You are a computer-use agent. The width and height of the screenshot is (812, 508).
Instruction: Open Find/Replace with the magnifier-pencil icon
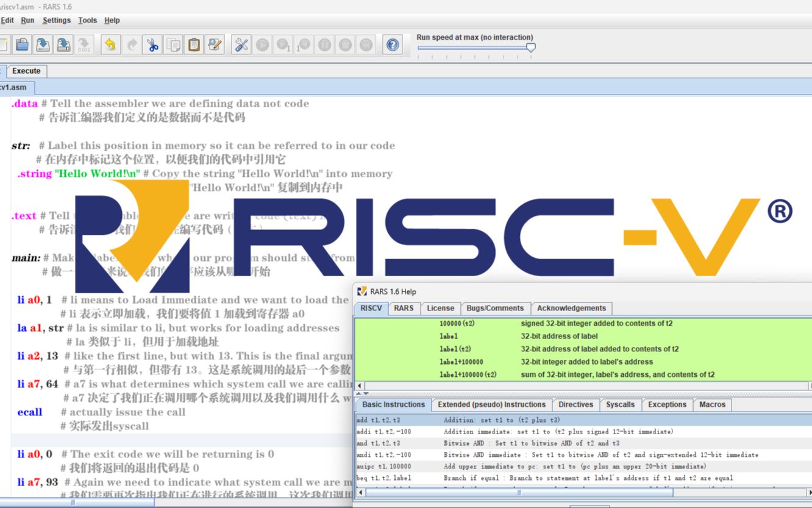215,45
